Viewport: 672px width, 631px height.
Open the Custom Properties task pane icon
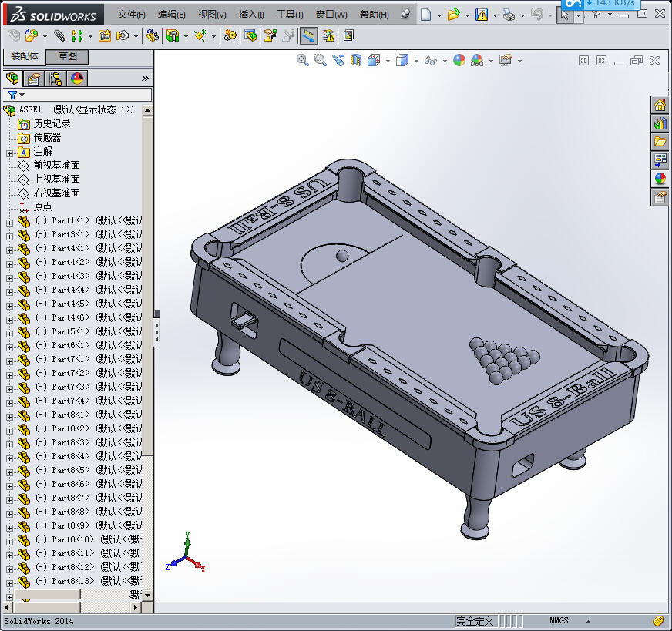click(660, 197)
